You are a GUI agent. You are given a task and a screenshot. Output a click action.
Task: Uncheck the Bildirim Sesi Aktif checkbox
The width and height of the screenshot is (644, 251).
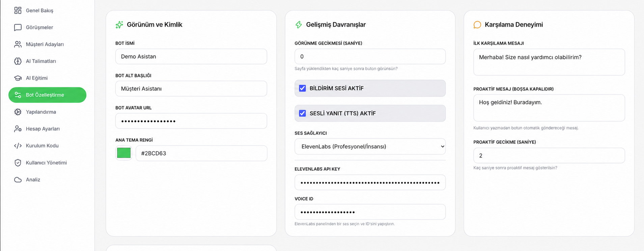coord(303,88)
